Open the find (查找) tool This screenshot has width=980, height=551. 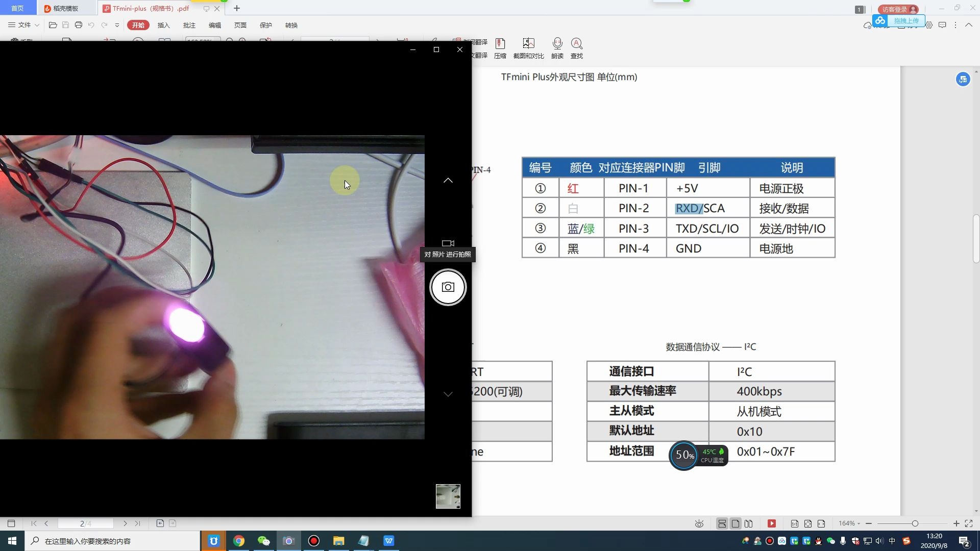pos(576,49)
